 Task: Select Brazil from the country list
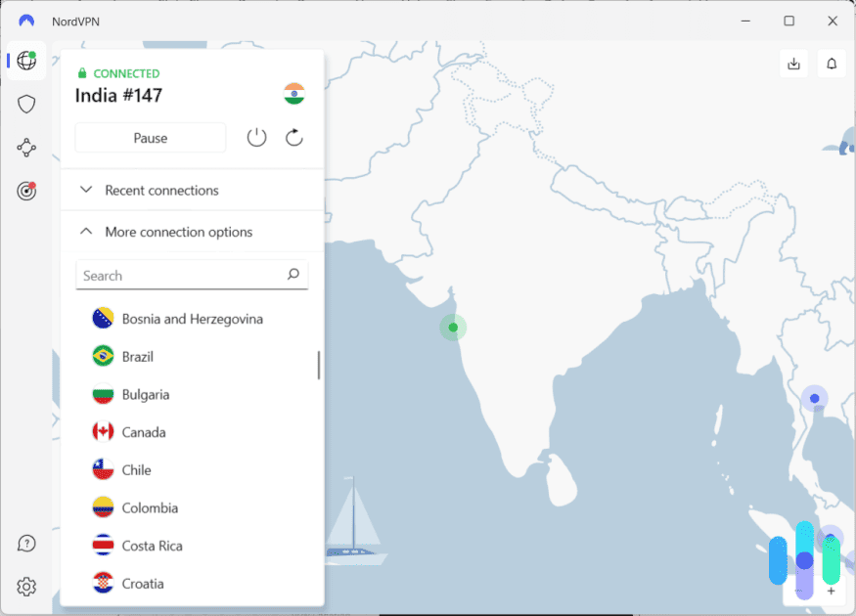[137, 356]
